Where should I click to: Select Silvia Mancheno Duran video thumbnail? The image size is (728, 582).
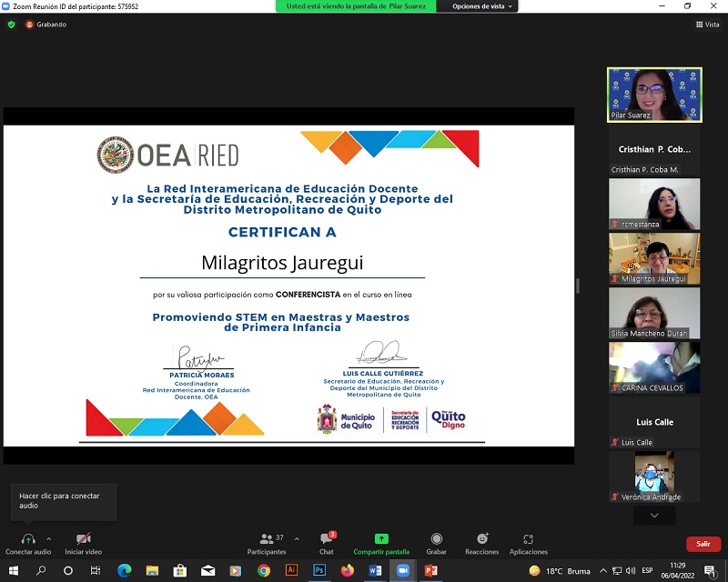point(654,313)
